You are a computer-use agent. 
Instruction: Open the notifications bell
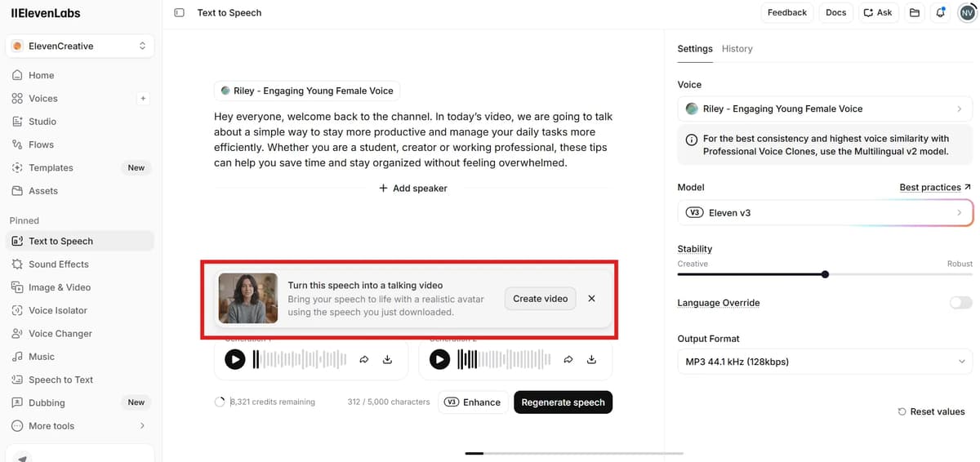click(940, 13)
